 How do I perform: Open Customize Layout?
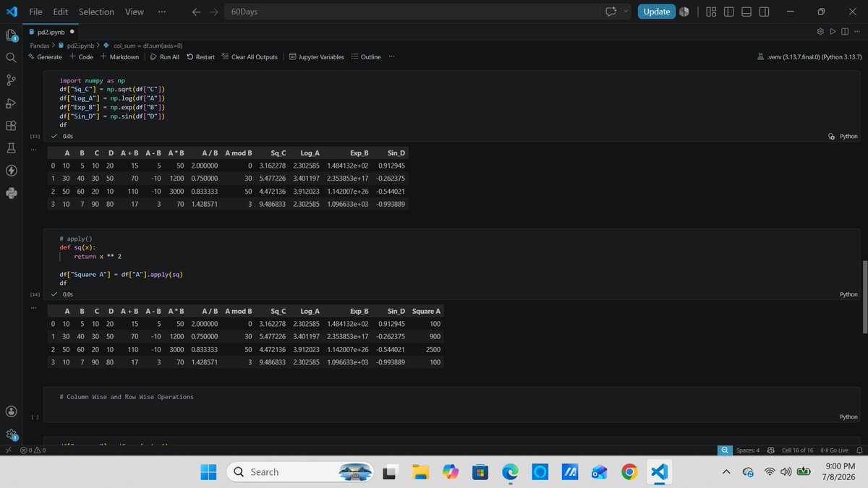pyautogui.click(x=711, y=12)
